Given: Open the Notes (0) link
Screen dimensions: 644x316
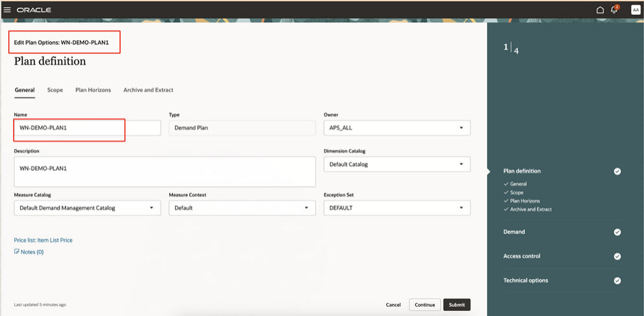Looking at the screenshot, I should point(32,252).
